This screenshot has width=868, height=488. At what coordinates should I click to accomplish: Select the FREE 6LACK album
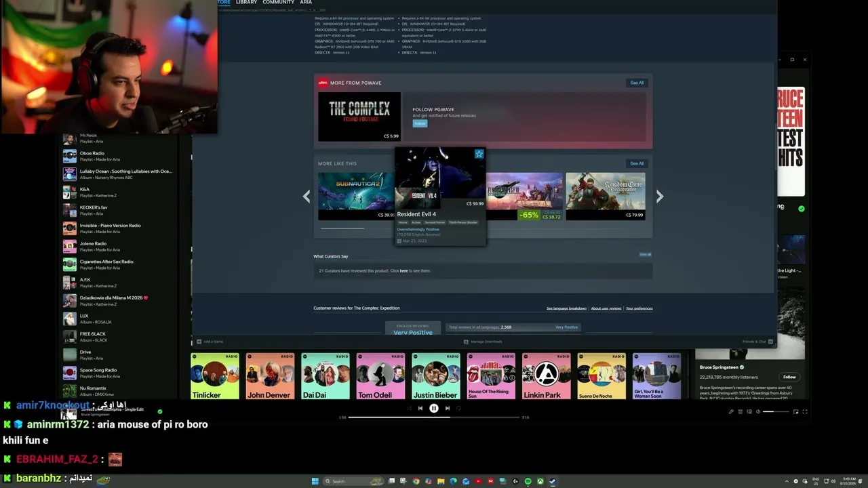[119, 337]
